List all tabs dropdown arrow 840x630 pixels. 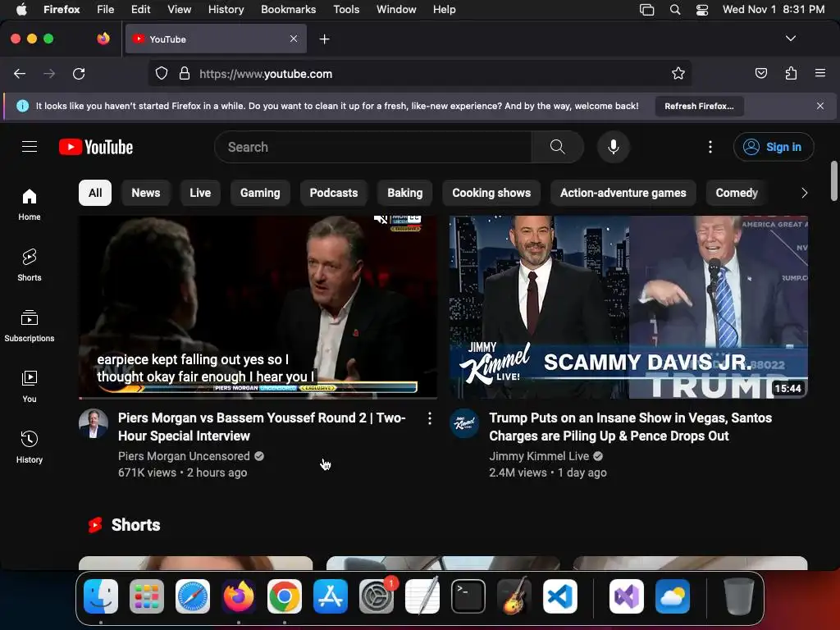[x=790, y=39]
